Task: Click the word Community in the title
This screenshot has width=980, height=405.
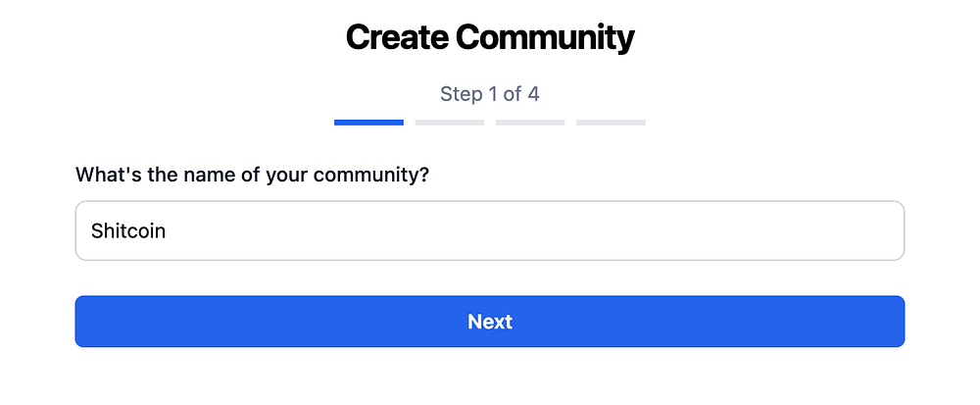Action: (545, 37)
